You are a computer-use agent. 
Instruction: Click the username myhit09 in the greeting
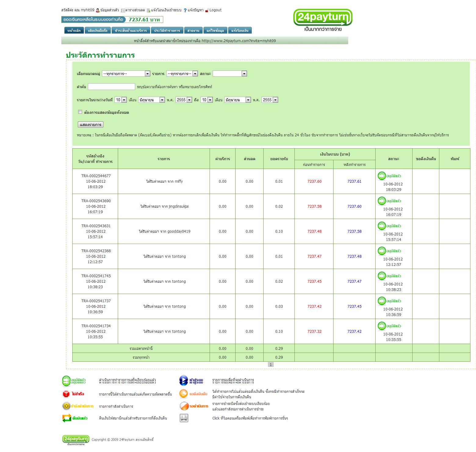coord(88,10)
